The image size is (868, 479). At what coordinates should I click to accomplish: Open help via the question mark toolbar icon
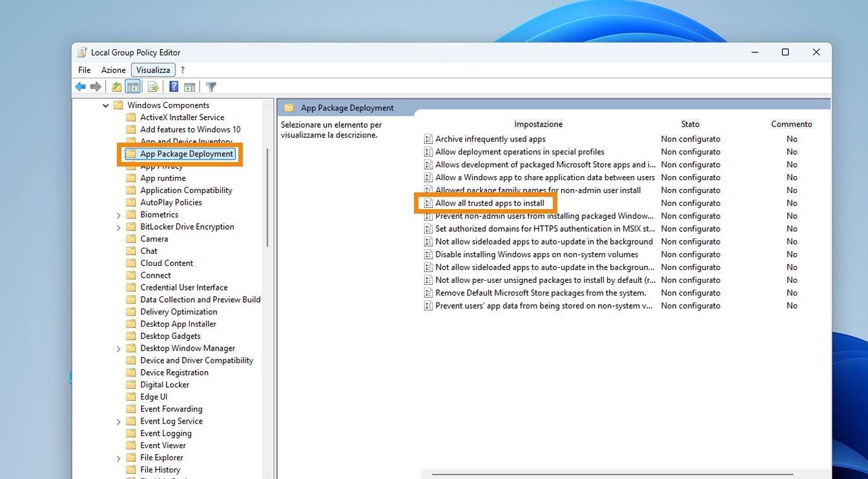coord(174,87)
